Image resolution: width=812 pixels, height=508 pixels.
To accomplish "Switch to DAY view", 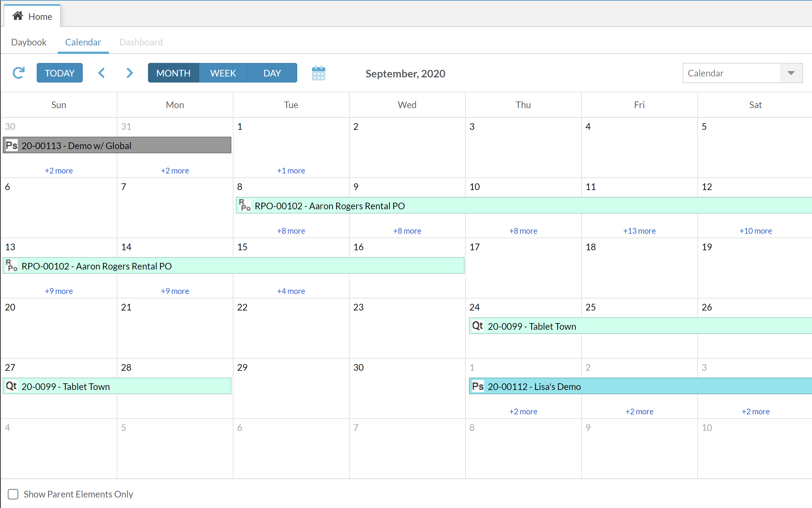I will coord(272,73).
